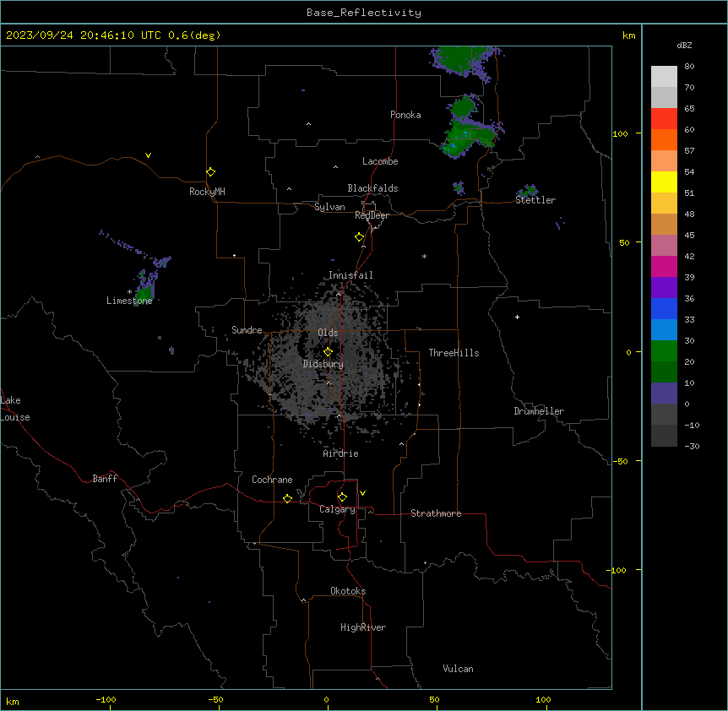Click the 50 tick on the bottom axis

[434, 699]
